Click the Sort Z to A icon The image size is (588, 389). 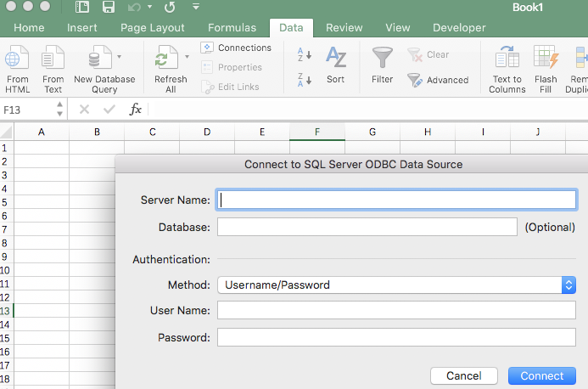[305, 80]
